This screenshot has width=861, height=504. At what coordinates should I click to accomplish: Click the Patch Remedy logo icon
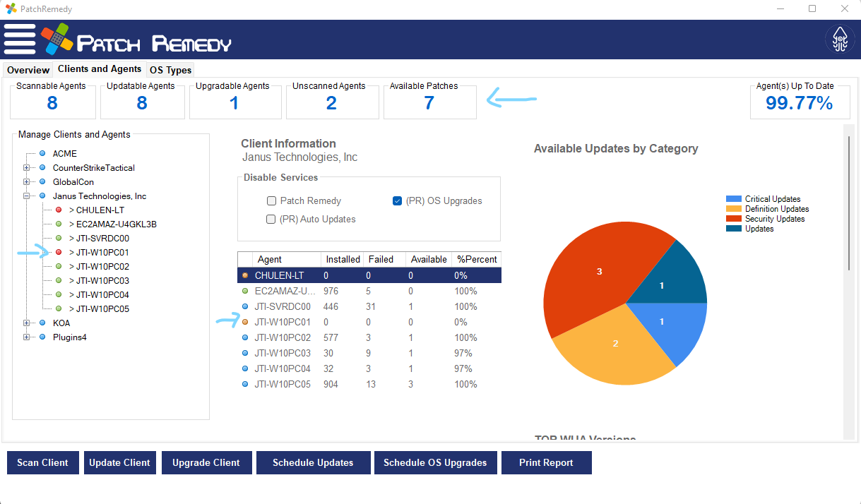click(56, 40)
